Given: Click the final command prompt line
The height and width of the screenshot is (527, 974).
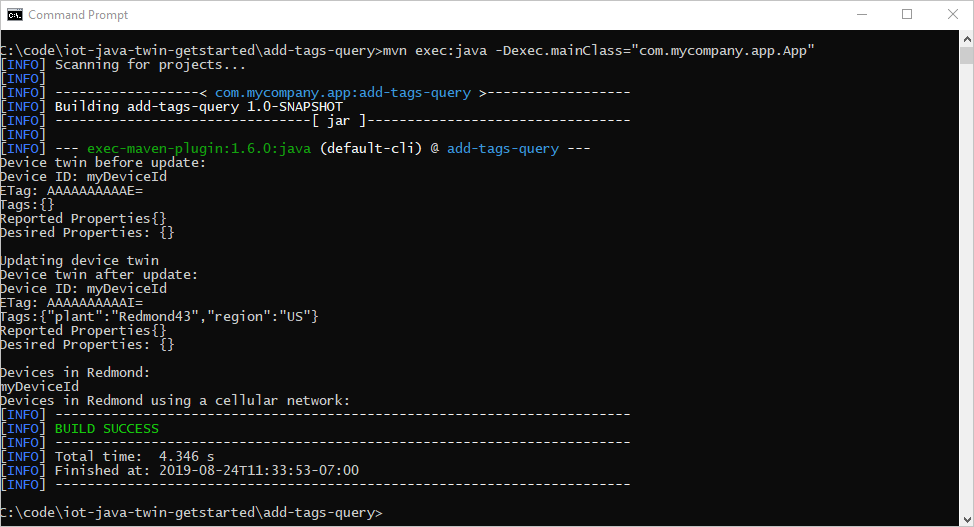Looking at the screenshot, I should click(191, 513).
